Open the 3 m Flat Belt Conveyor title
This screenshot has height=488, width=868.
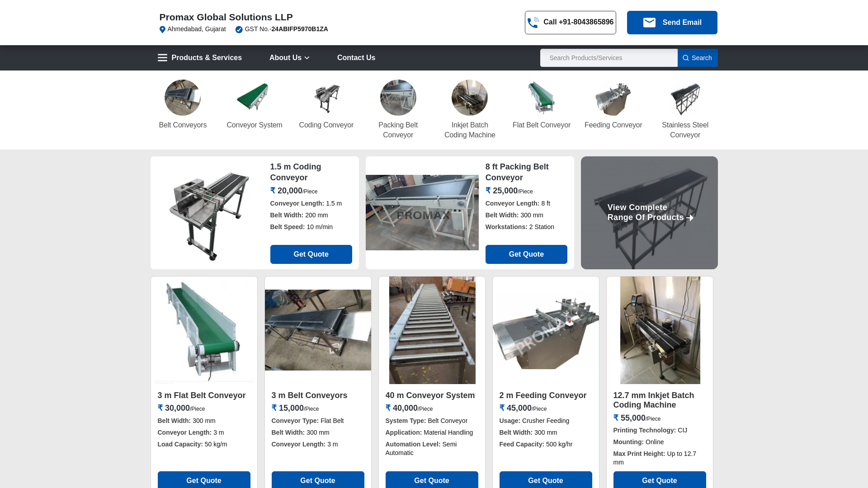202,395
